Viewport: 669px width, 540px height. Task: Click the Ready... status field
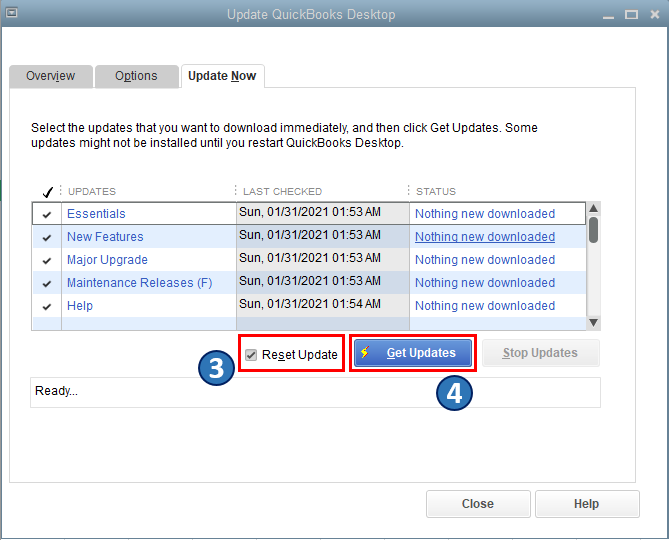315,392
